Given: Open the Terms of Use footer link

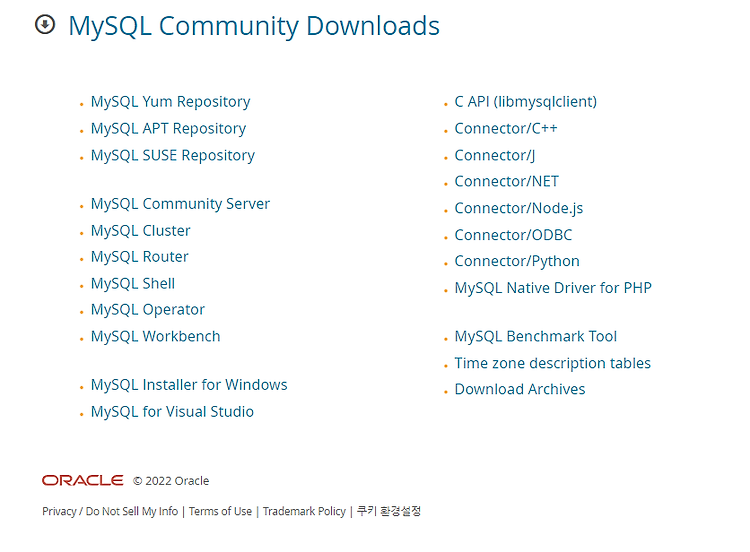Looking at the screenshot, I should click(x=221, y=511).
